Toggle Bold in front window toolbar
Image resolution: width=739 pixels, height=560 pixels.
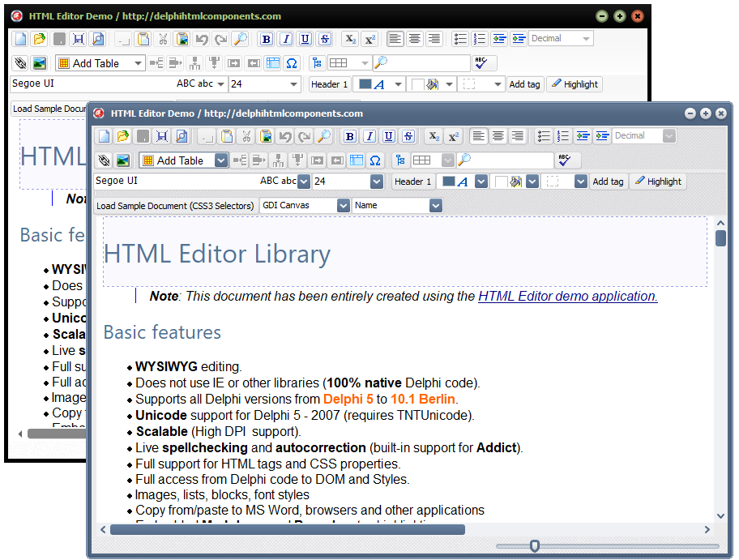click(350, 136)
